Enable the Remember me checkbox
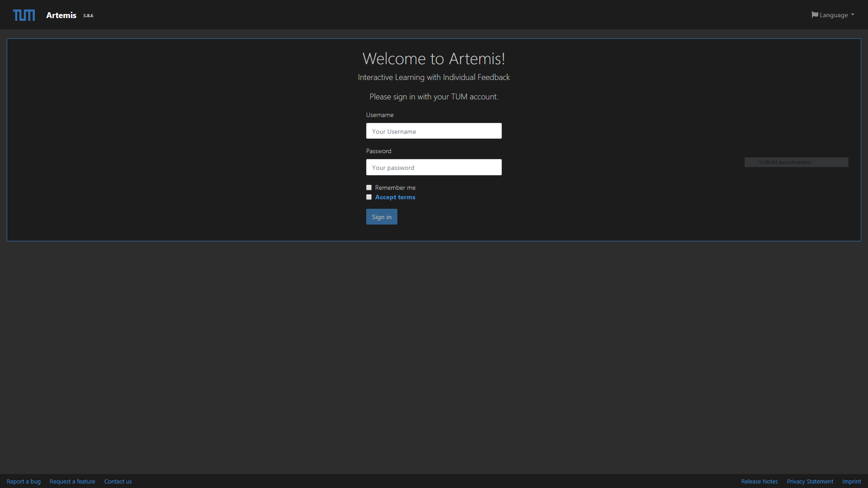This screenshot has height=488, width=868. tap(369, 187)
